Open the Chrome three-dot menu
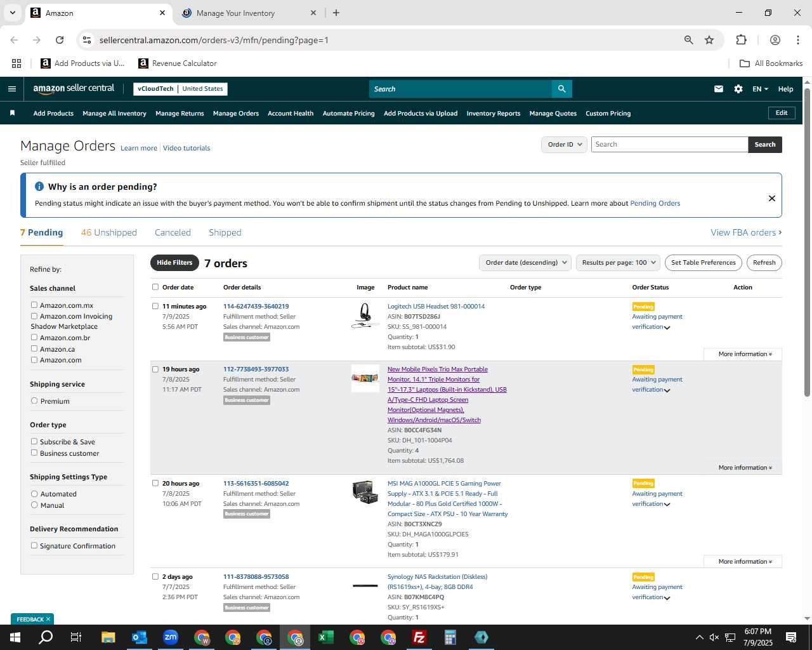Image resolution: width=812 pixels, height=650 pixels. click(x=797, y=40)
